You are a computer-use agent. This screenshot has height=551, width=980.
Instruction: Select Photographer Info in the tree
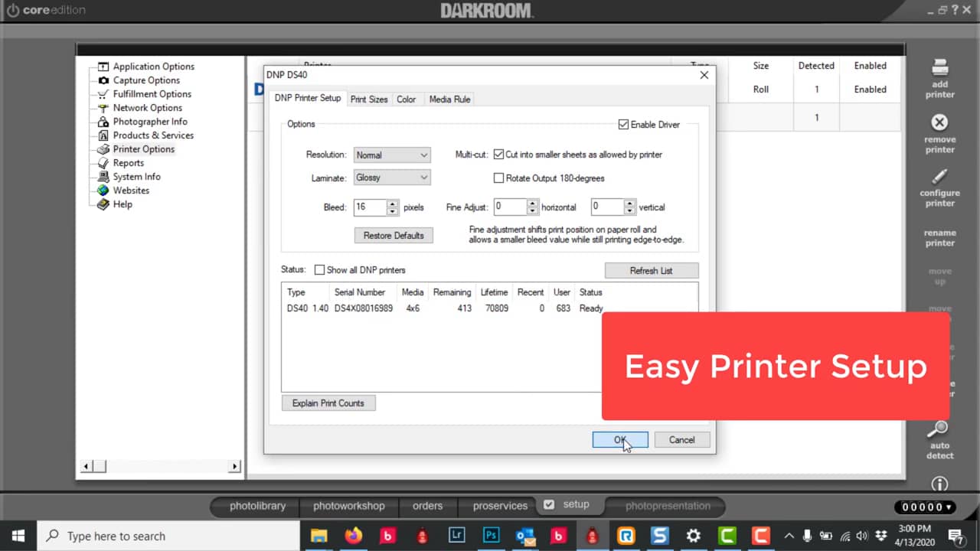pos(150,122)
